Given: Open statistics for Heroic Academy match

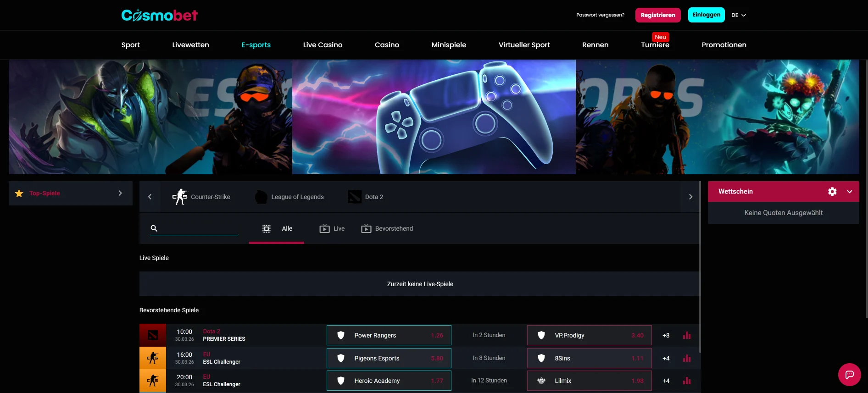Looking at the screenshot, I should tap(686, 381).
